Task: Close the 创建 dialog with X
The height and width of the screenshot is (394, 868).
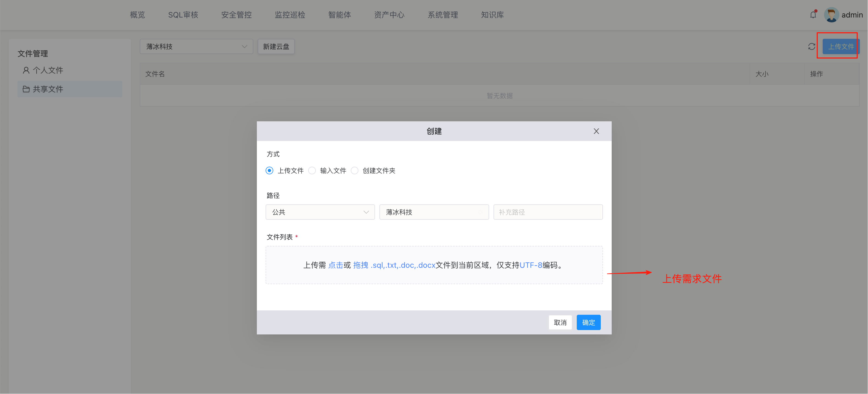Action: pyautogui.click(x=596, y=131)
